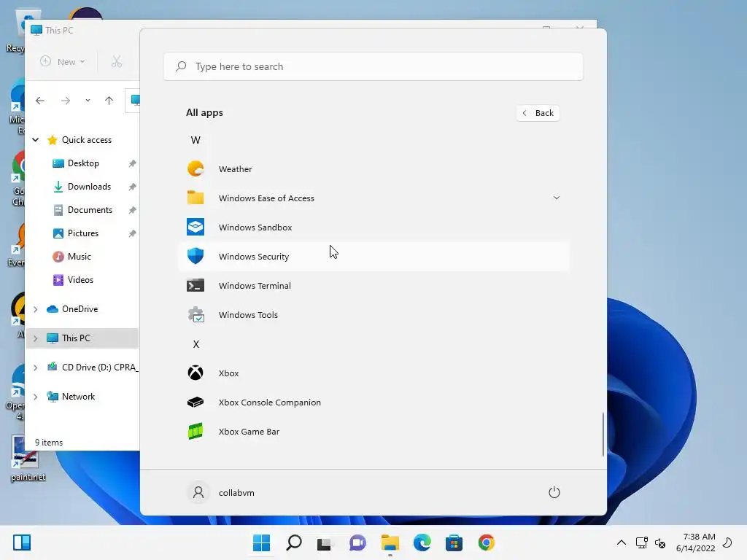747x560 pixels.
Task: Click the X letter group header
Action: 196,344
